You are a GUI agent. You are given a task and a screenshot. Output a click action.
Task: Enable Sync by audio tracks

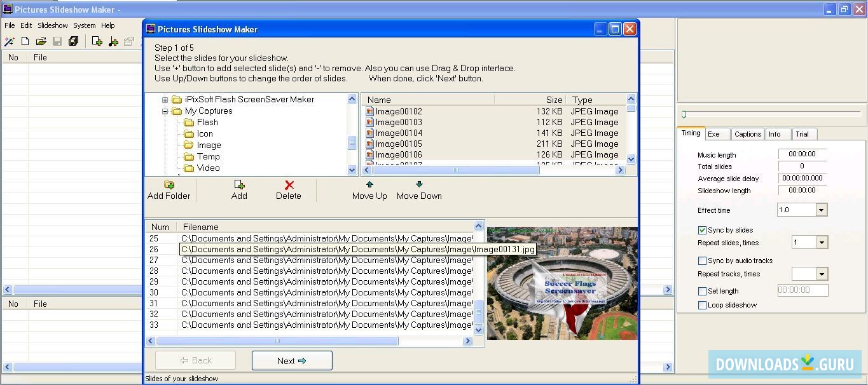[702, 260]
